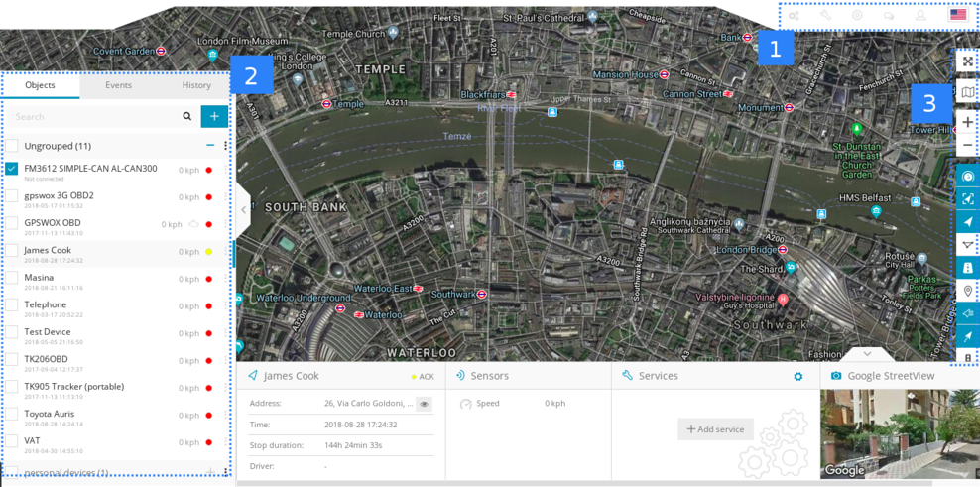Image resolution: width=980 pixels, height=487 pixels.
Task: Toggle the diagonal arrow map tool
Action: tap(968, 337)
